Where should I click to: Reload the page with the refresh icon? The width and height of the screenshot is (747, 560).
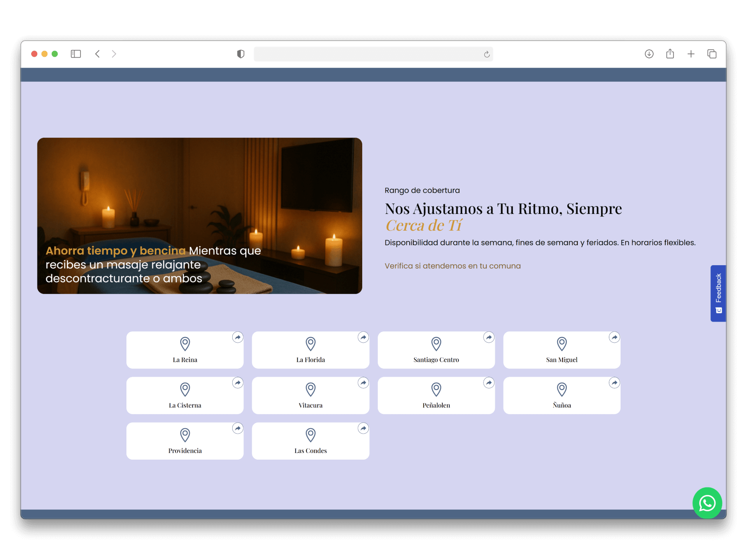pyautogui.click(x=487, y=54)
